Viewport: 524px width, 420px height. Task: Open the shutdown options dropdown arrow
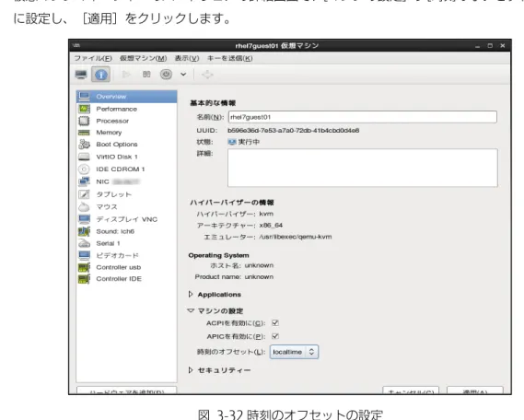(x=183, y=75)
